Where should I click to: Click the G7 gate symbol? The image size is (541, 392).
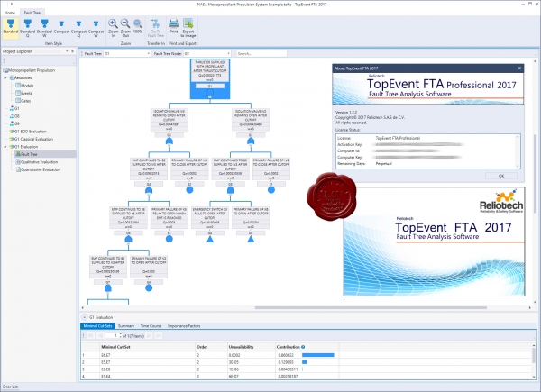click(107, 288)
